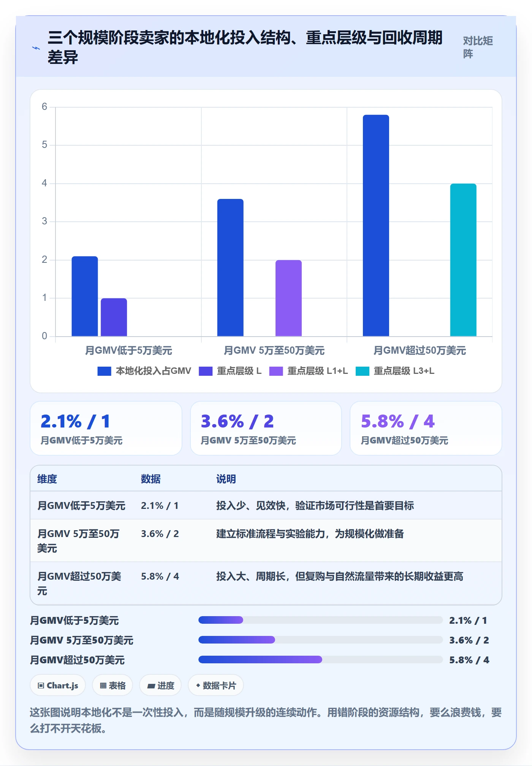Click description starting with 投入大、周期长
Screen dimensions: 532x766
[340, 576]
